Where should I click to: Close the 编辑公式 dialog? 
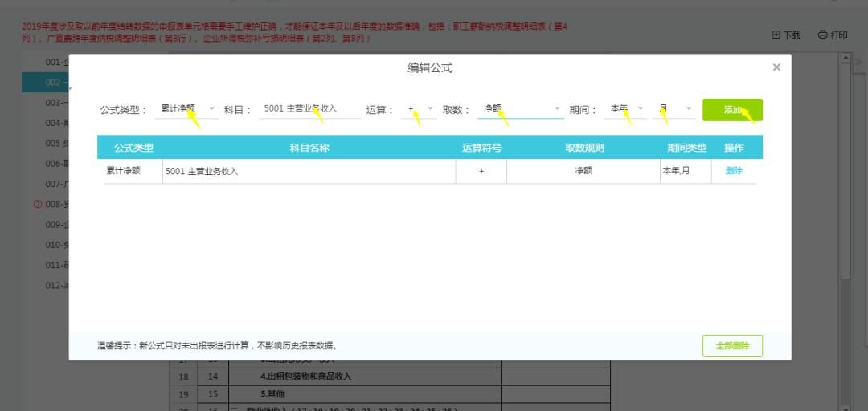coord(776,67)
